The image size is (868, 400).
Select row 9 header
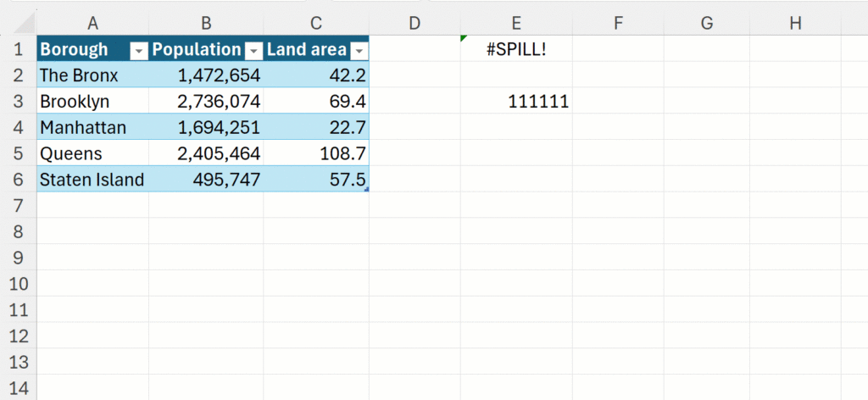[x=19, y=257]
